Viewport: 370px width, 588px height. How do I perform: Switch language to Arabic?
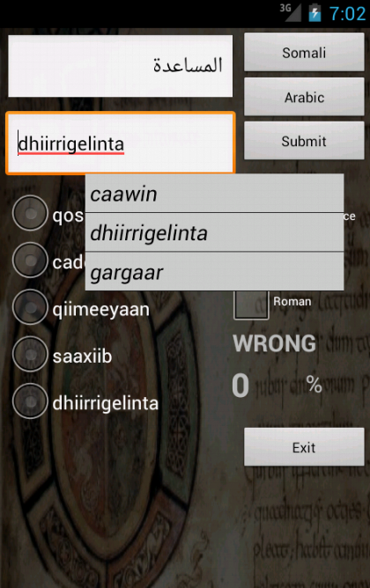tap(304, 97)
